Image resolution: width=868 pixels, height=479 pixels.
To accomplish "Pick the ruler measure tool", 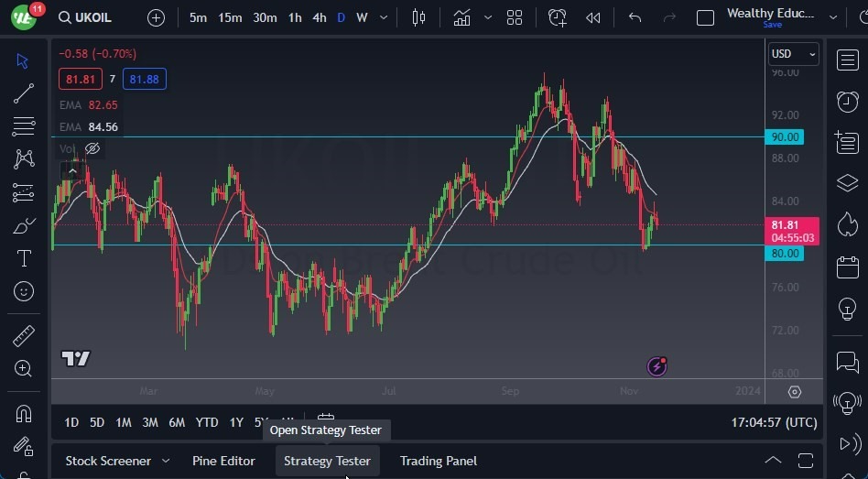I will pyautogui.click(x=24, y=336).
